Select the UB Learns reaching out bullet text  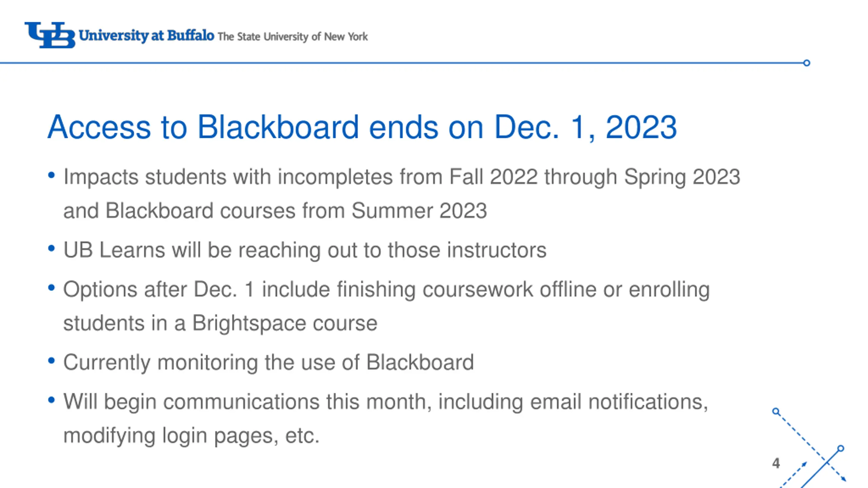(305, 250)
